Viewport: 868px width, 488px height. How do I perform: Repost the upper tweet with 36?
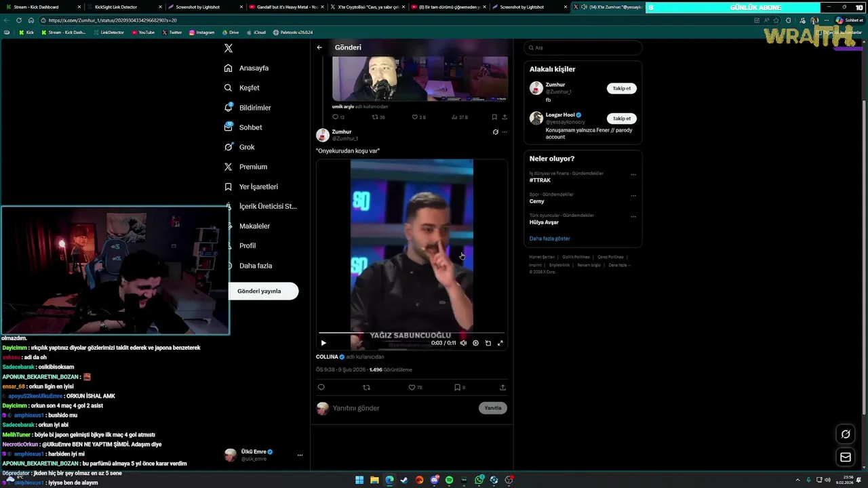378,117
